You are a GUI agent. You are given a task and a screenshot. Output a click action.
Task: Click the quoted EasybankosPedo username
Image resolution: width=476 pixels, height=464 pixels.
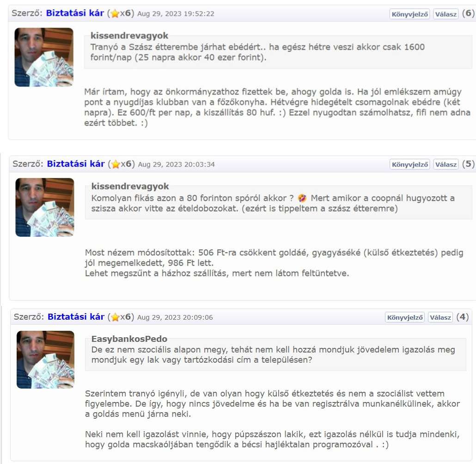coord(129,339)
